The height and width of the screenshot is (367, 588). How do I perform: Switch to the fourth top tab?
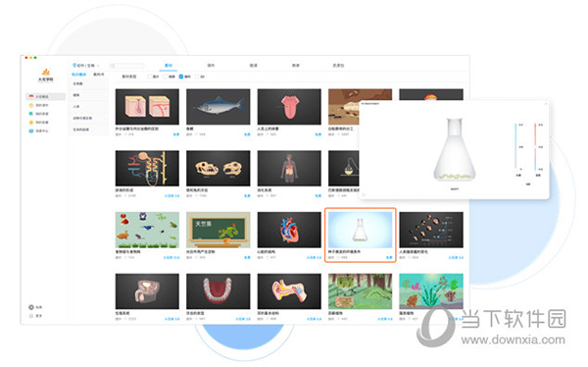[296, 66]
